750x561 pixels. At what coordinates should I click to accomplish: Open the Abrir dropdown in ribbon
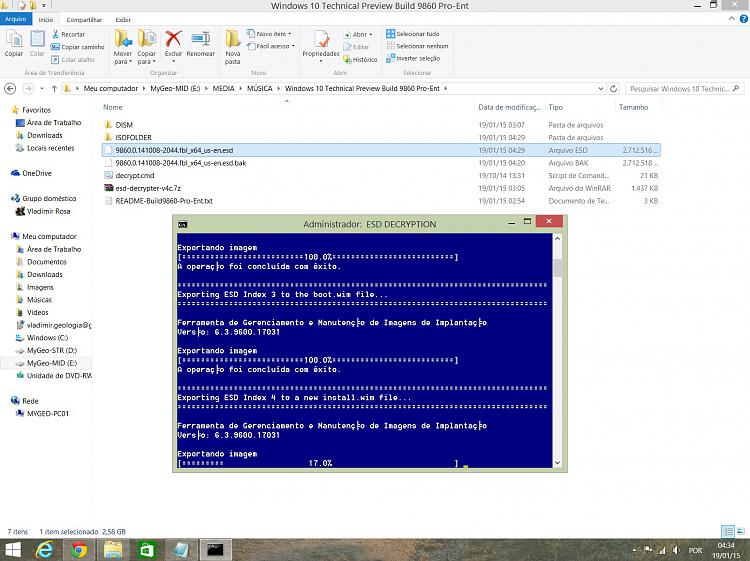358,34
